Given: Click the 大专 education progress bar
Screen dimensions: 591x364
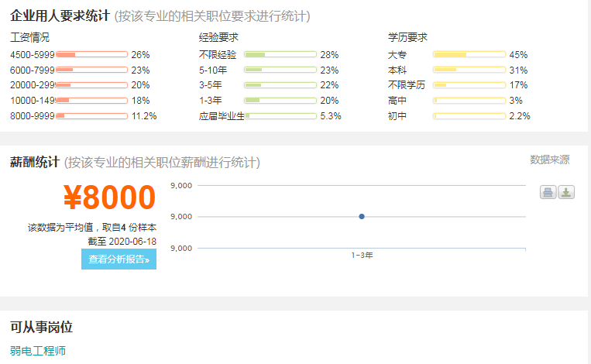Looking at the screenshot, I should tap(469, 55).
